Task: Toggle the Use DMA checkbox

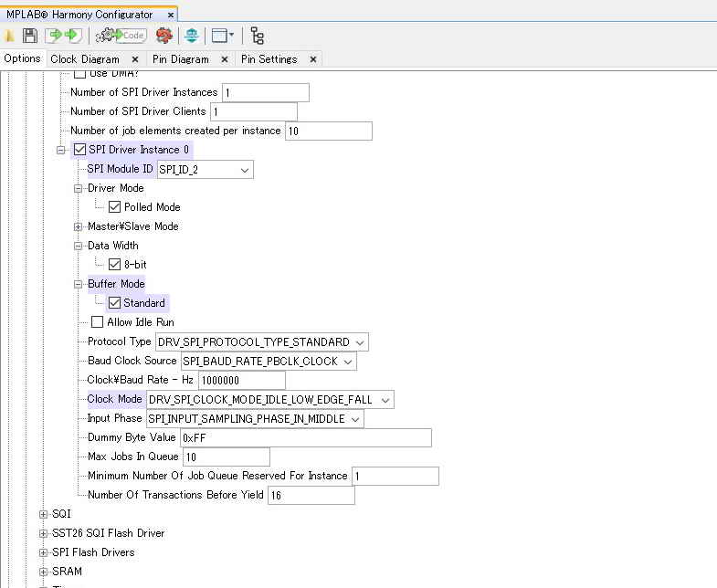Action: pos(79,74)
